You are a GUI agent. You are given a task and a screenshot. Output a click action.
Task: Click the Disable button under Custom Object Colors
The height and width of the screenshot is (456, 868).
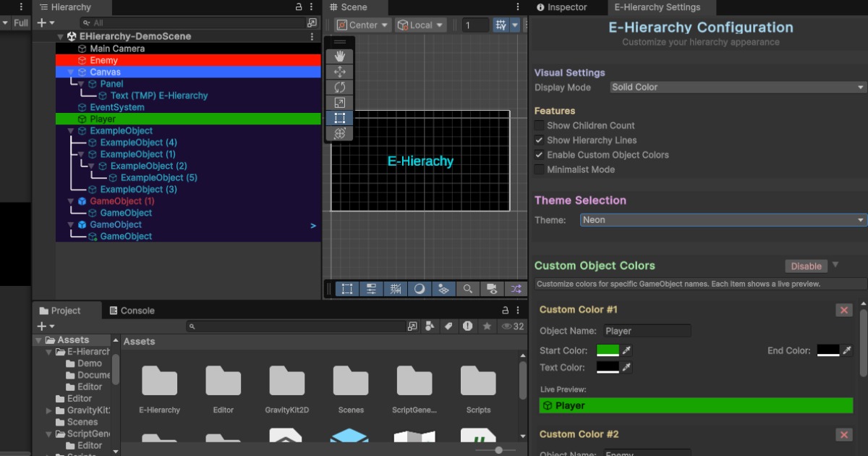click(805, 266)
